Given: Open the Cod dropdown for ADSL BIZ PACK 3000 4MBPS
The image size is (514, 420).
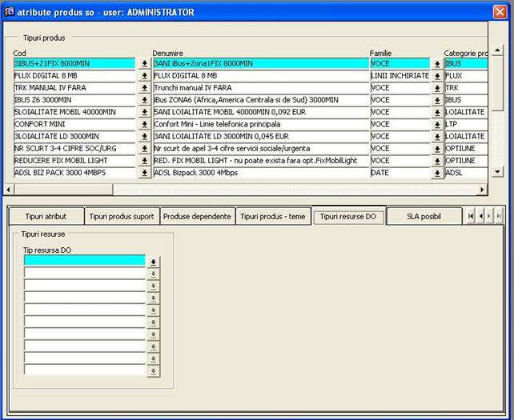Looking at the screenshot, I should tap(144, 173).
